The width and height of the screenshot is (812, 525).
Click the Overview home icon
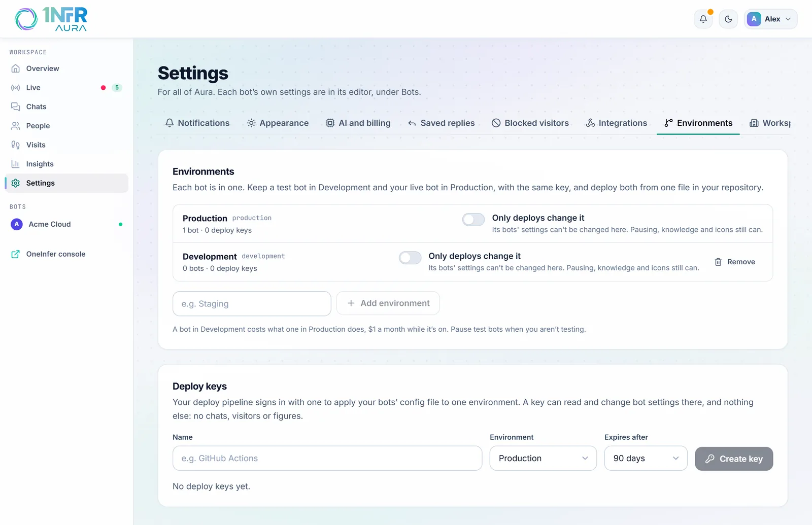(x=16, y=68)
